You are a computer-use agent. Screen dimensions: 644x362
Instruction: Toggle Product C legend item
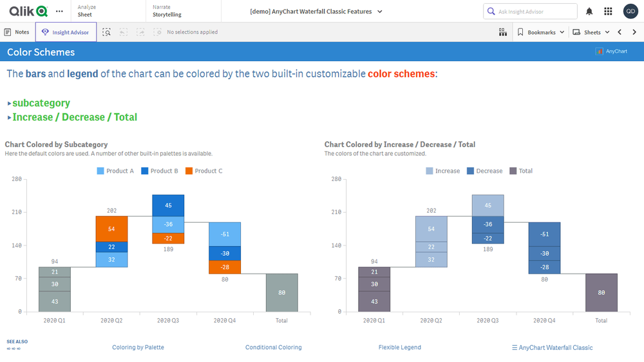click(x=204, y=171)
